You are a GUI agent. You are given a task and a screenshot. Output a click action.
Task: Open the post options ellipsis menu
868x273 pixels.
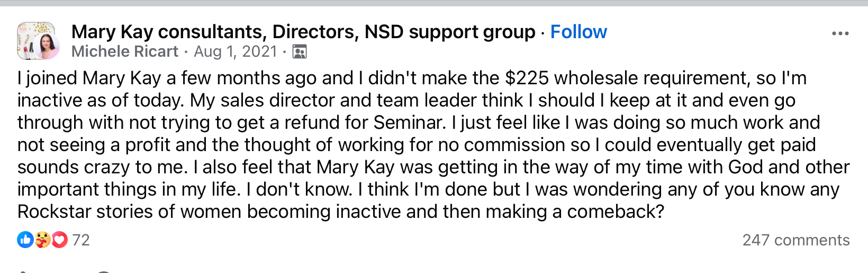[x=840, y=33]
